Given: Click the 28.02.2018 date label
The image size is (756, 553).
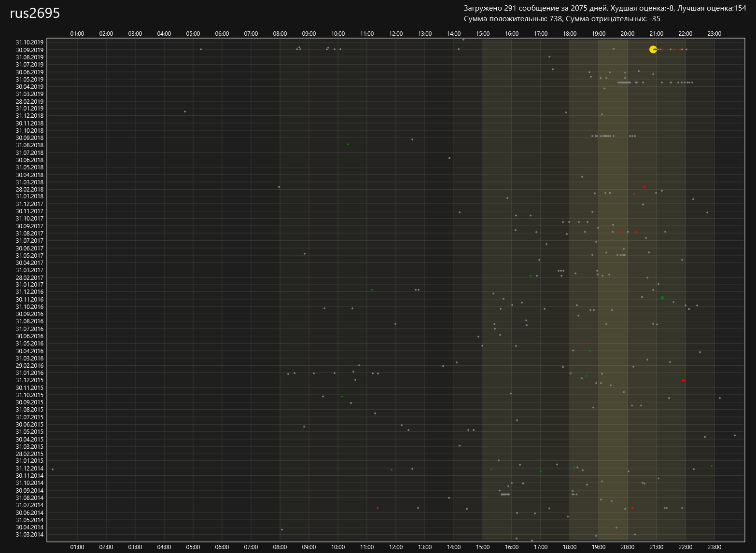Looking at the screenshot, I should point(29,190).
